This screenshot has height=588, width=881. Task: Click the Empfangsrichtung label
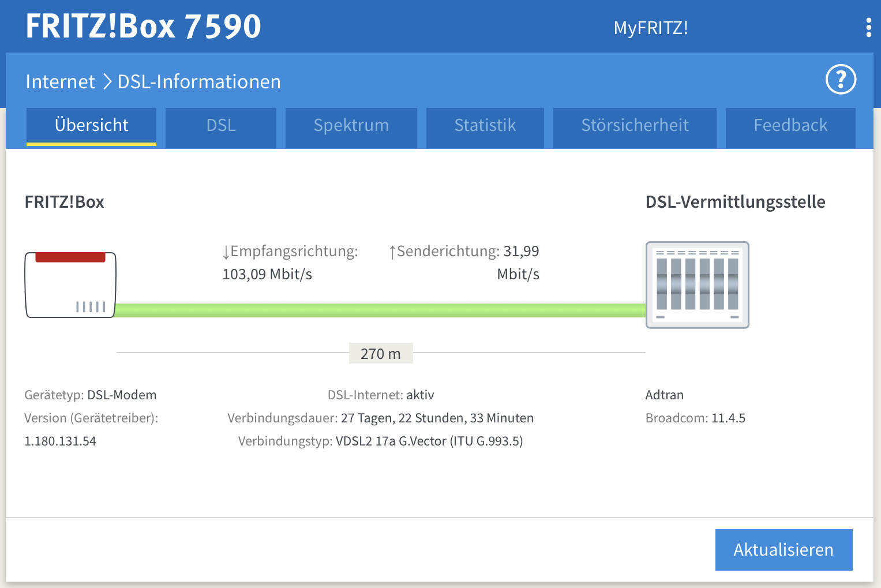coord(290,252)
